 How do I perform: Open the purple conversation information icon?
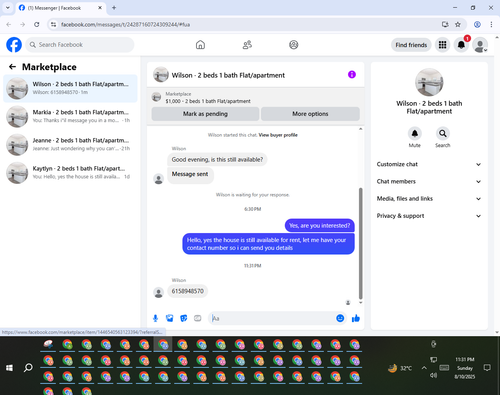tap(352, 74)
